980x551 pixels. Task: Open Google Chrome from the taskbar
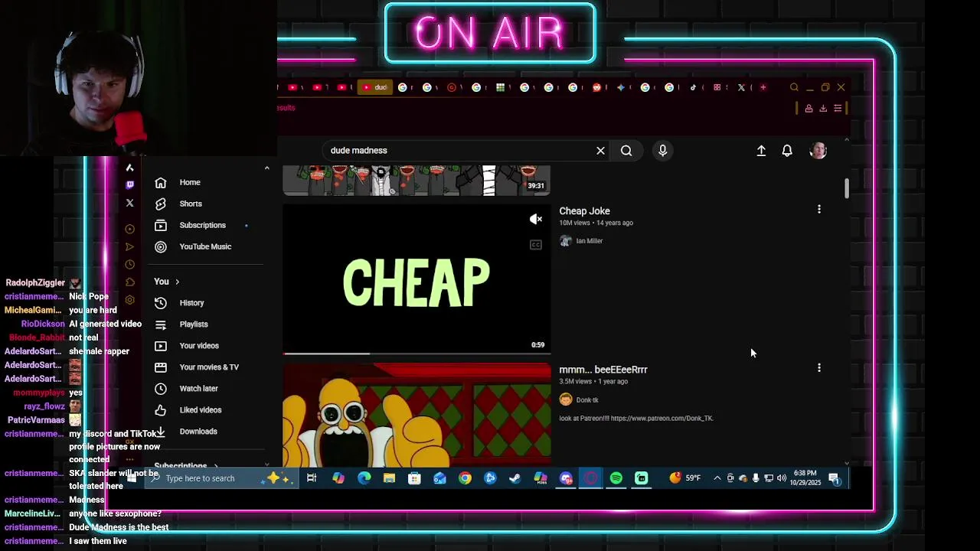point(465,478)
